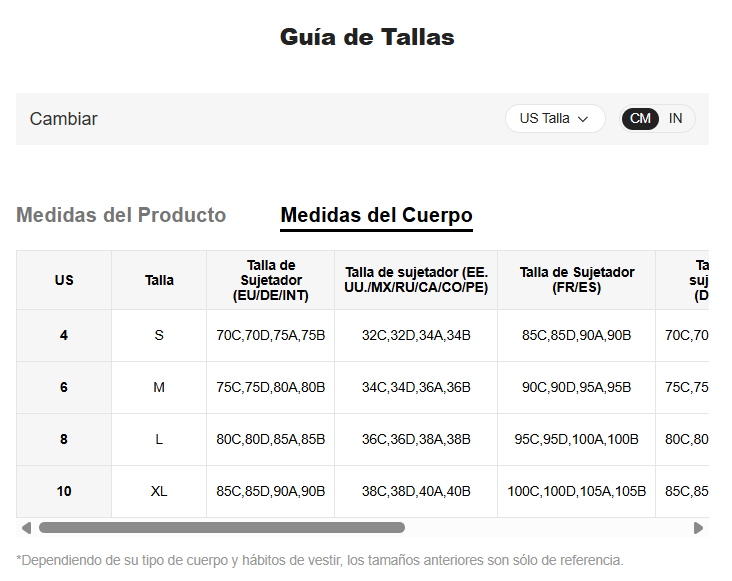Click the Talla de Sujetador (EU/DE/INT) header
Screen dimensions: 732x581
(271, 280)
